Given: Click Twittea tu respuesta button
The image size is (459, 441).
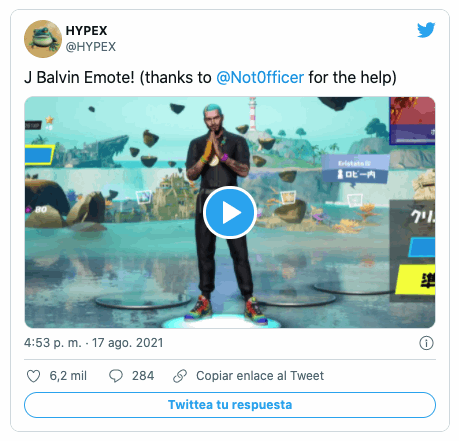Looking at the screenshot, I should [230, 405].
